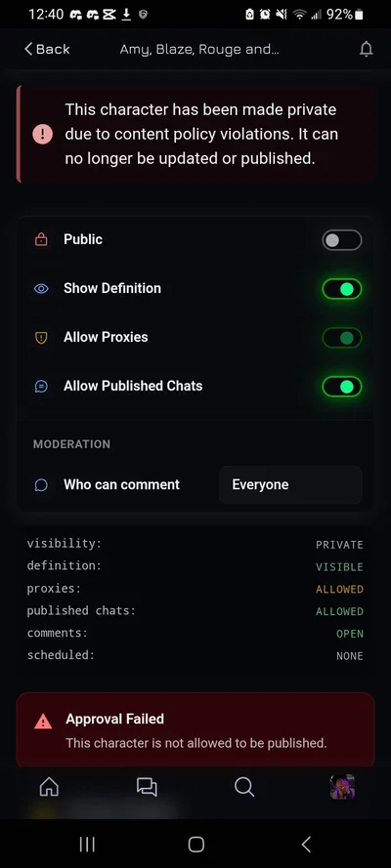Tap the character title Amy, Blaze, Rouge and…
391x868 pixels.
click(199, 50)
